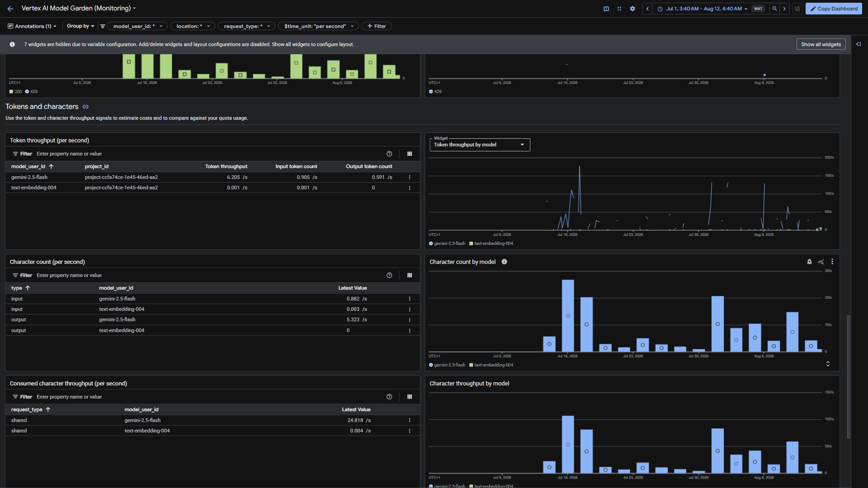Open more options menu for Character count by model
868x488 pixels.
point(832,262)
